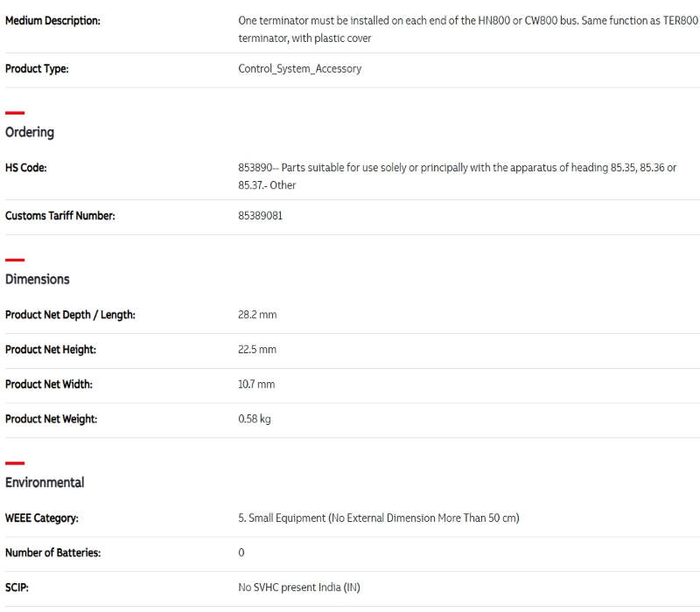
Task: Select the Small Equipment WEEE category value
Action: 378,518
